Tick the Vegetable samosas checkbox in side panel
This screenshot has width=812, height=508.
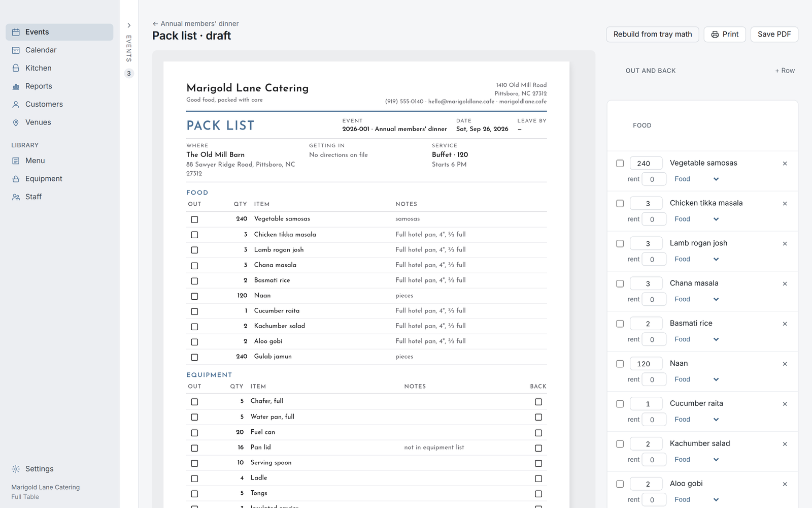coord(620,164)
